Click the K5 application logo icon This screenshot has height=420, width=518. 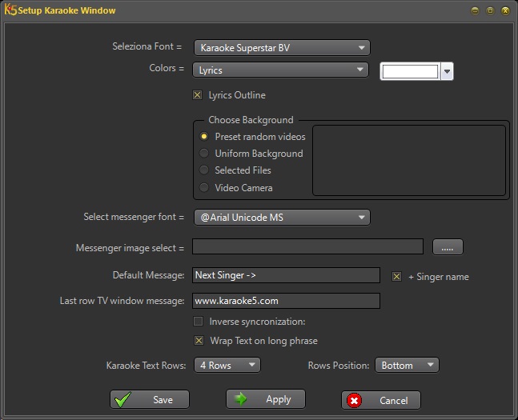tap(10, 10)
